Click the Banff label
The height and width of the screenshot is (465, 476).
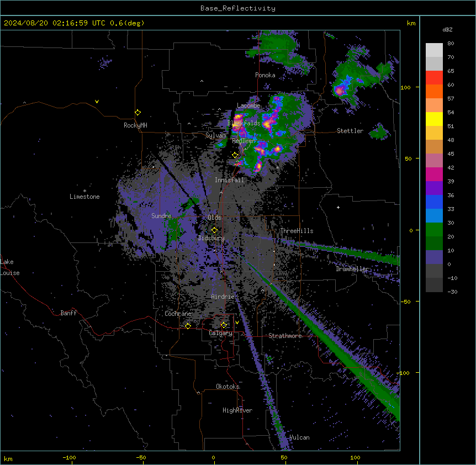pos(68,313)
